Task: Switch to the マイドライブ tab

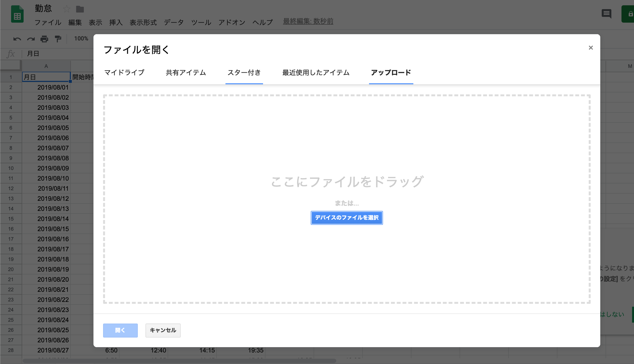Action: coord(124,73)
